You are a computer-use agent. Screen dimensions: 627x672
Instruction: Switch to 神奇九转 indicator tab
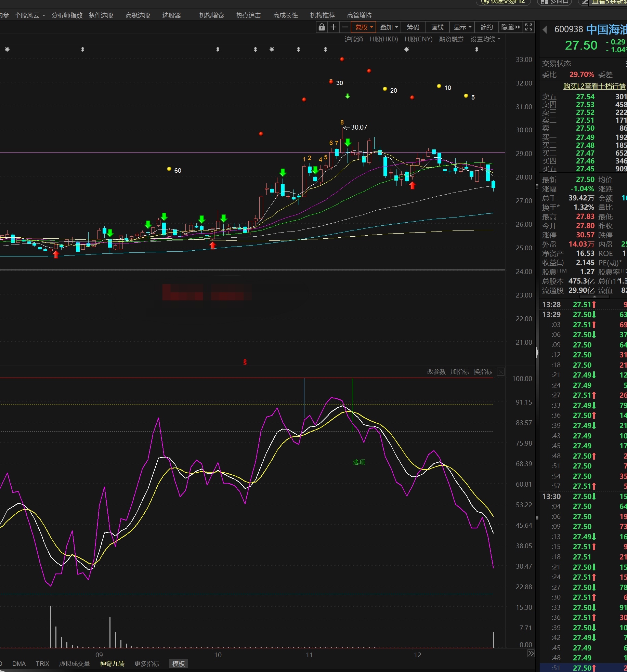pos(112,664)
